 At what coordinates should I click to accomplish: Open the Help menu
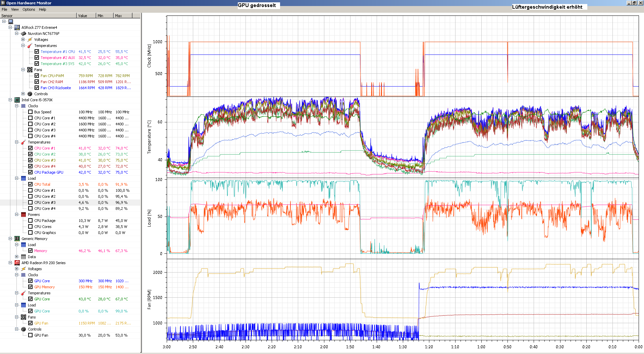pyautogui.click(x=43, y=9)
